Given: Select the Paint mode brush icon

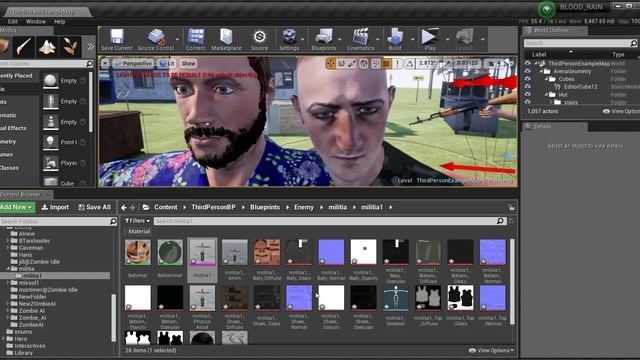Looking at the screenshot, I should tap(24, 47).
